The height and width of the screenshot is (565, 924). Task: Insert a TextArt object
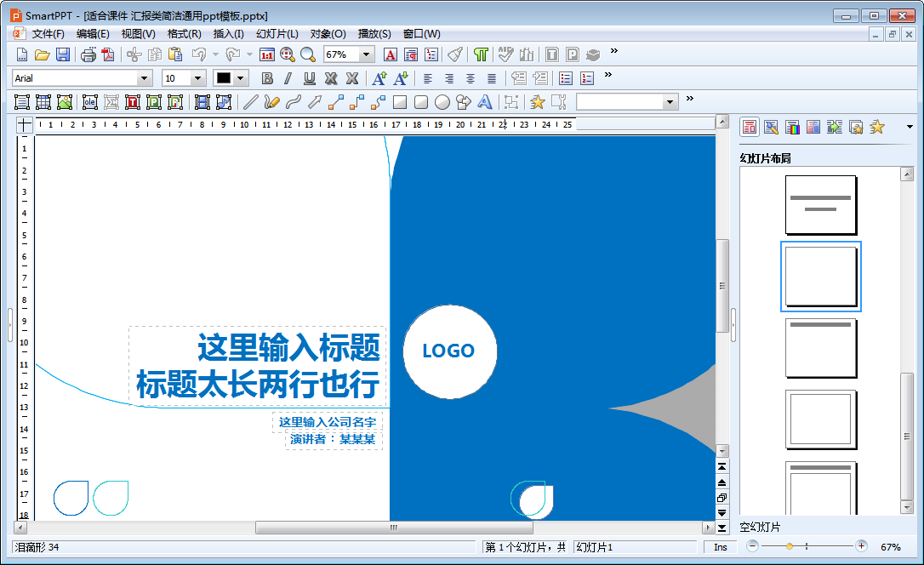(x=484, y=102)
